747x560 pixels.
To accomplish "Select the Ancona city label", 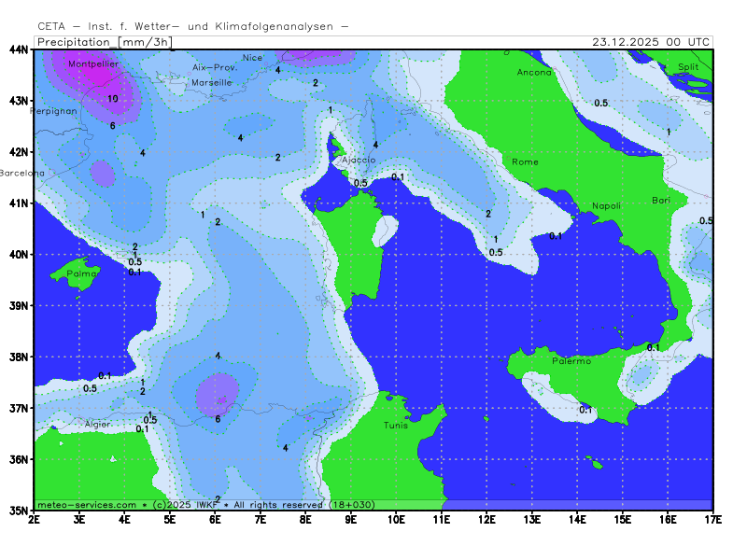I will coord(534,72).
